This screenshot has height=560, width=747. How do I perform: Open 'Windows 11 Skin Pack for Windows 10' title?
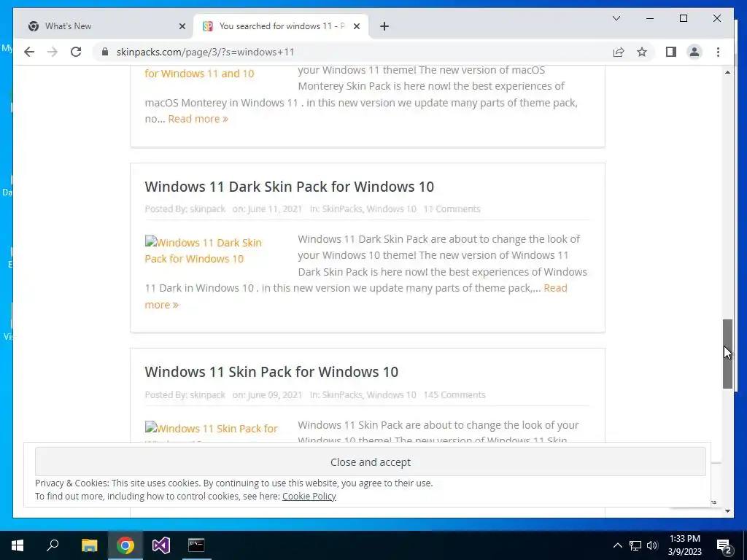coord(271,372)
